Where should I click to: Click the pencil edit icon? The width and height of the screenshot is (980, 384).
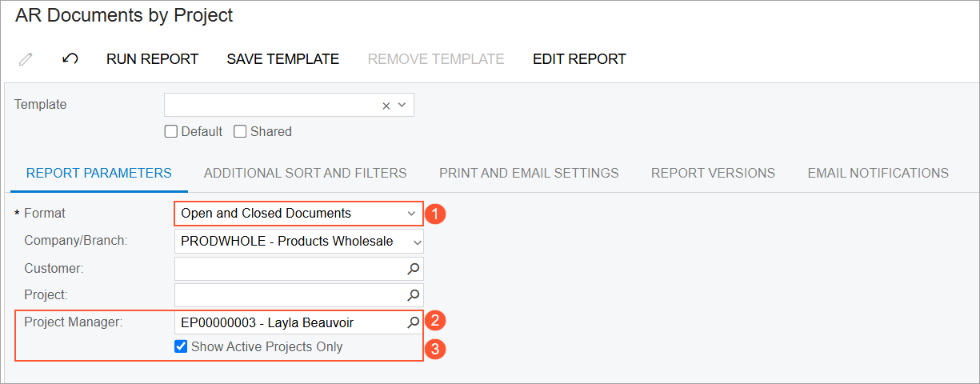pyautogui.click(x=26, y=59)
